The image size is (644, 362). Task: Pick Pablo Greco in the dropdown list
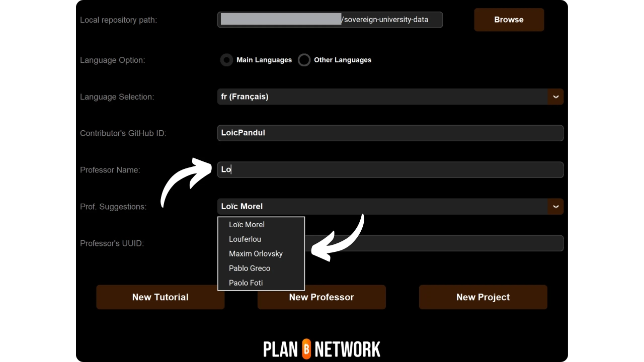coord(250,268)
